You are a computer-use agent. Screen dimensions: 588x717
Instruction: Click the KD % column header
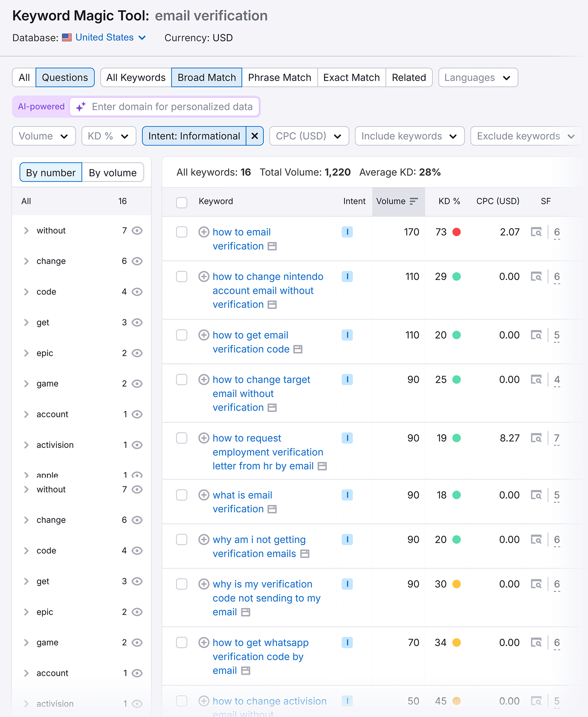pos(449,201)
